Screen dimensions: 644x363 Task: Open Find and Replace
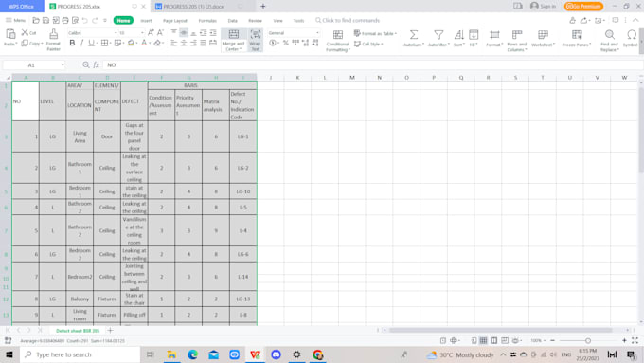[610, 41]
